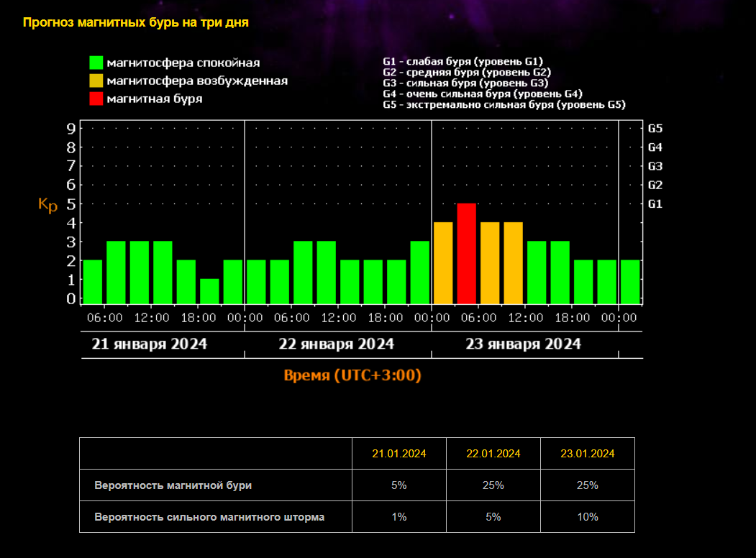Click the G5 label on right axis
756x558 pixels.
click(655, 129)
